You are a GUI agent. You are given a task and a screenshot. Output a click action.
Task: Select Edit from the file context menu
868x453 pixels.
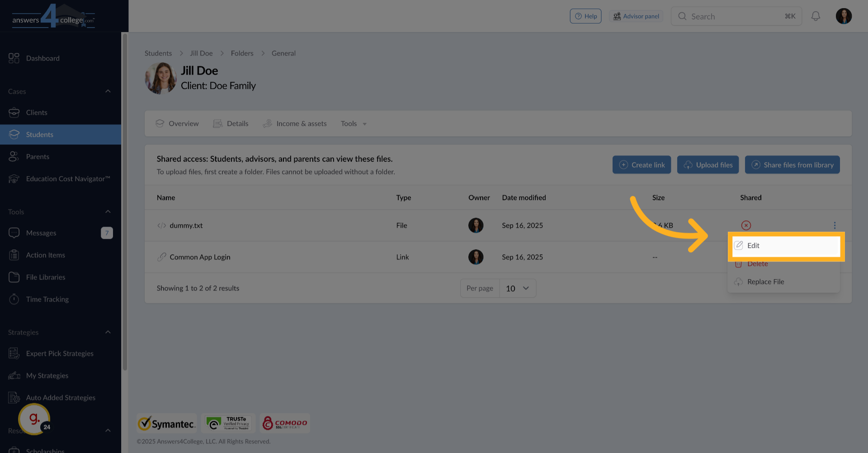pyautogui.click(x=786, y=246)
